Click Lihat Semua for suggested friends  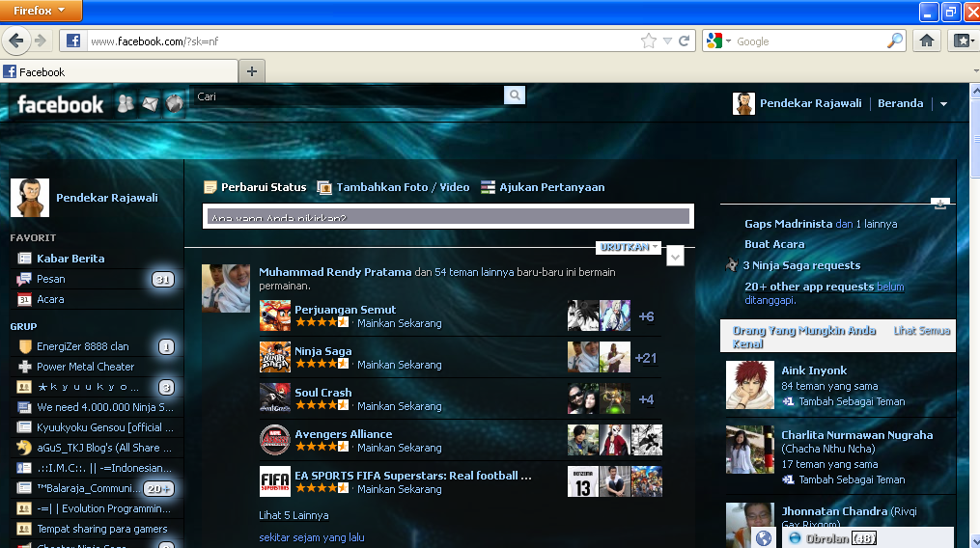922,331
